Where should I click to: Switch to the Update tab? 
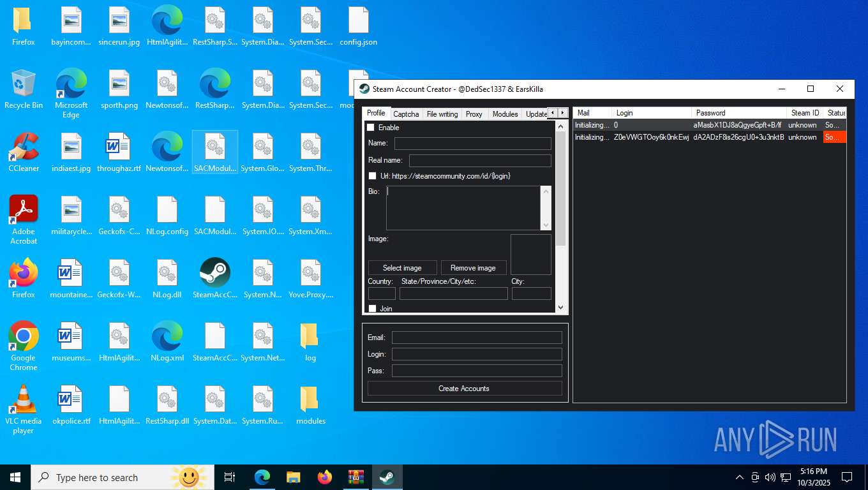point(535,114)
